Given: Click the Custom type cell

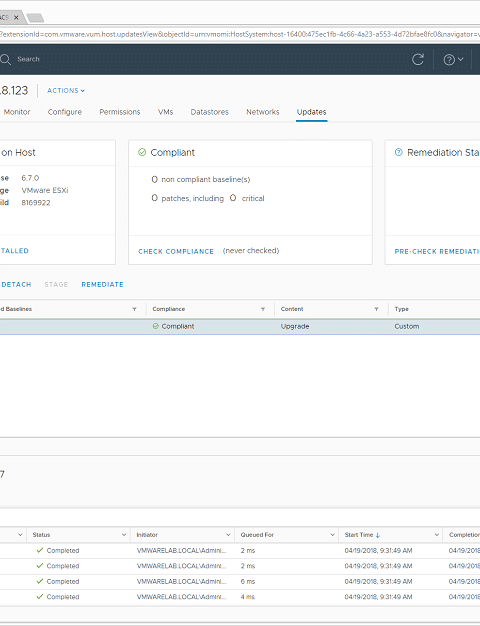Looking at the screenshot, I should tap(407, 326).
